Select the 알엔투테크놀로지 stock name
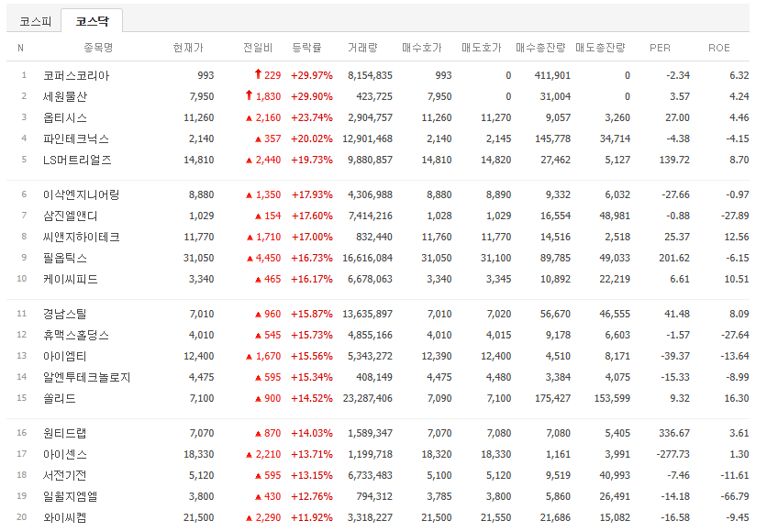The image size is (767, 532). [x=86, y=377]
